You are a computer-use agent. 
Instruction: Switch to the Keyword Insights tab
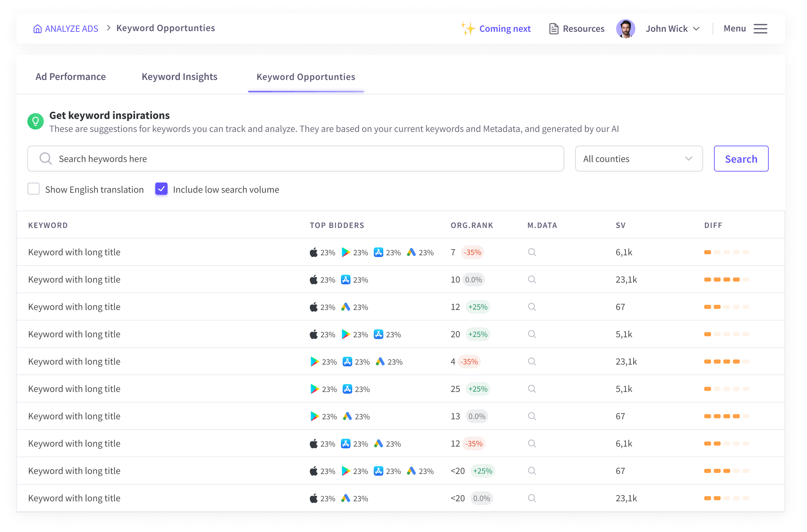[x=180, y=77]
